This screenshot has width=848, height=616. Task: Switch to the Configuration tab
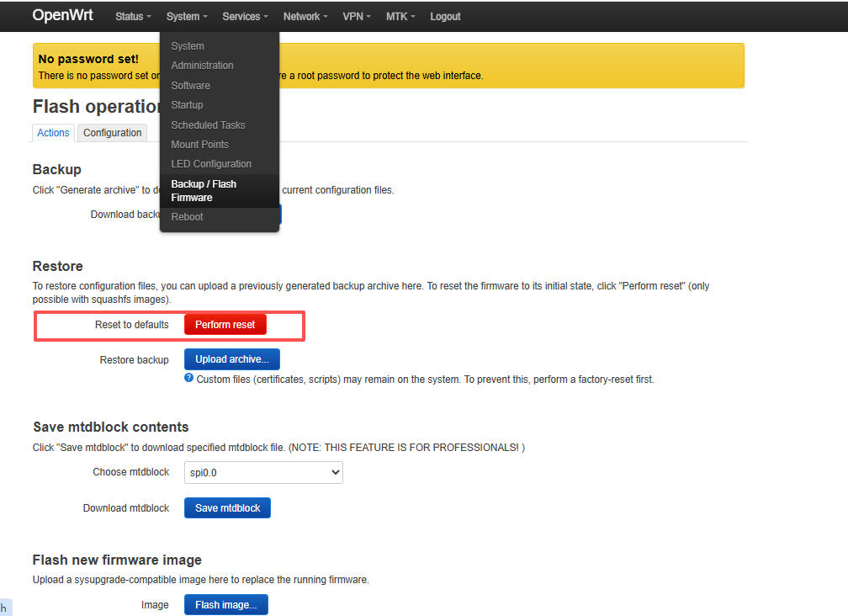[112, 133]
